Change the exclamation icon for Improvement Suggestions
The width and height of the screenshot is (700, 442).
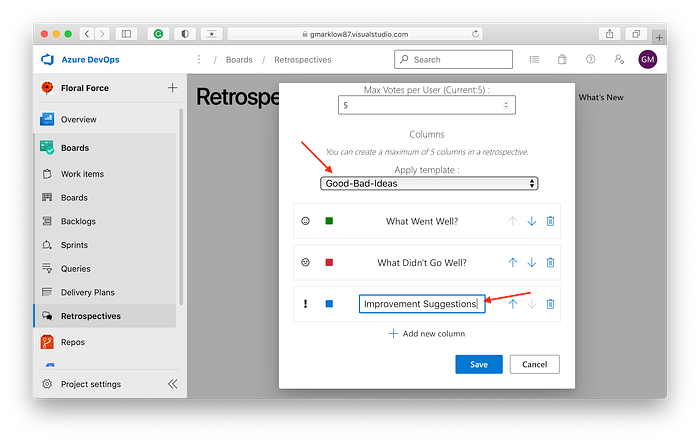pyautogui.click(x=305, y=304)
